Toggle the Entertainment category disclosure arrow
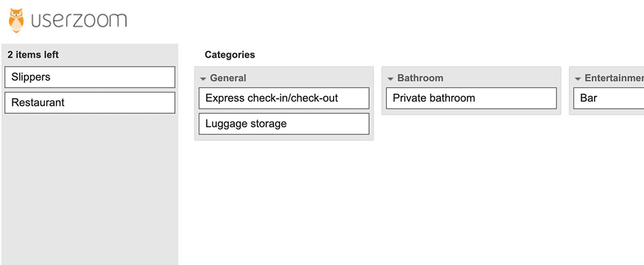This screenshot has height=265, width=644. point(577,78)
